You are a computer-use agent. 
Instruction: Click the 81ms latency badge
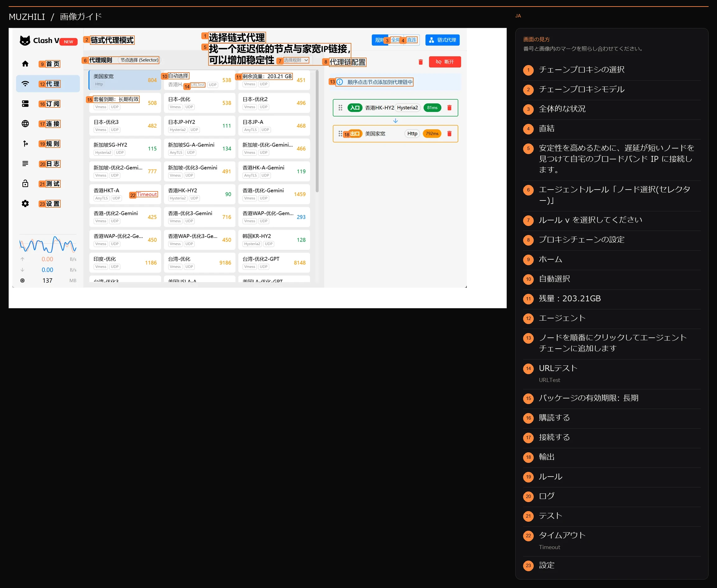click(x=432, y=108)
